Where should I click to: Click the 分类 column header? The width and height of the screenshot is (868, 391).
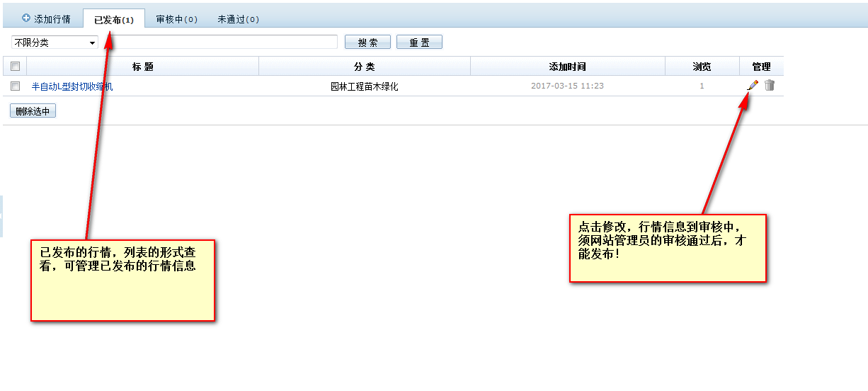tap(364, 67)
